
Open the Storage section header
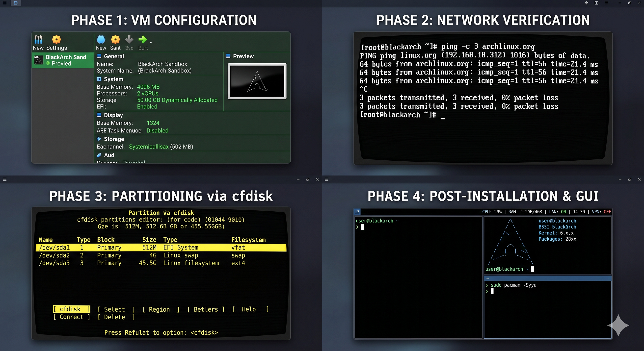tap(114, 139)
